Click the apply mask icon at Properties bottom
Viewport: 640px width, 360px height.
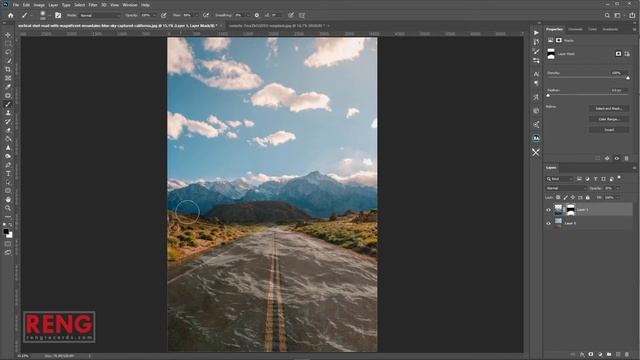(607, 158)
